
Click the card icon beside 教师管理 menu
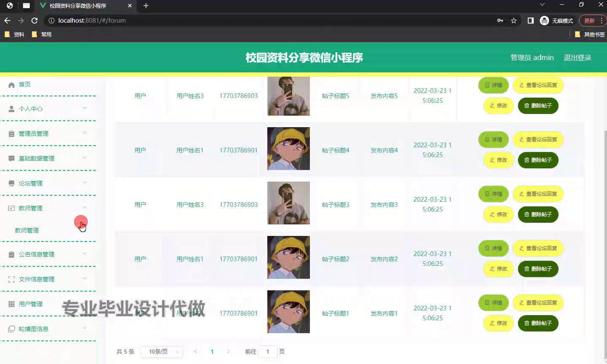coord(11,208)
